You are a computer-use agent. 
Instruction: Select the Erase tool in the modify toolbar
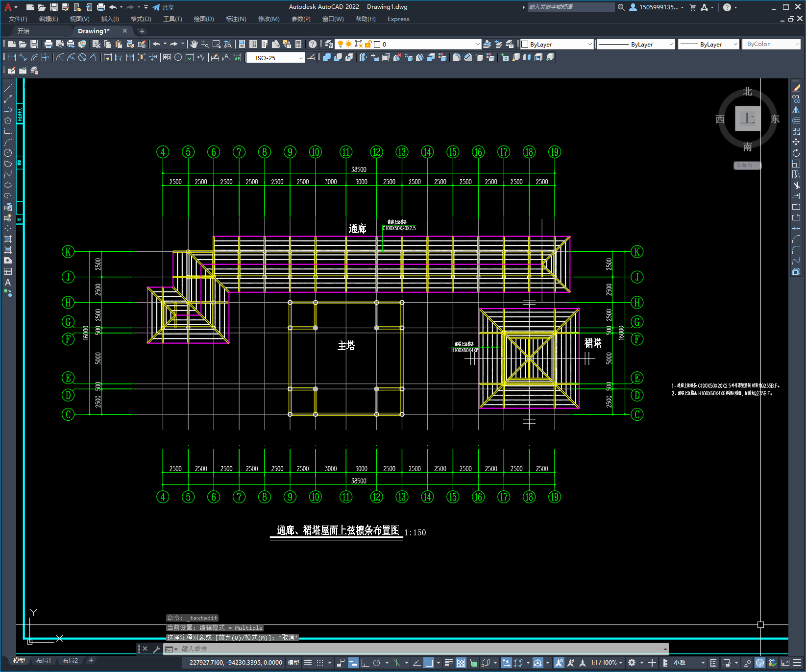click(x=796, y=88)
